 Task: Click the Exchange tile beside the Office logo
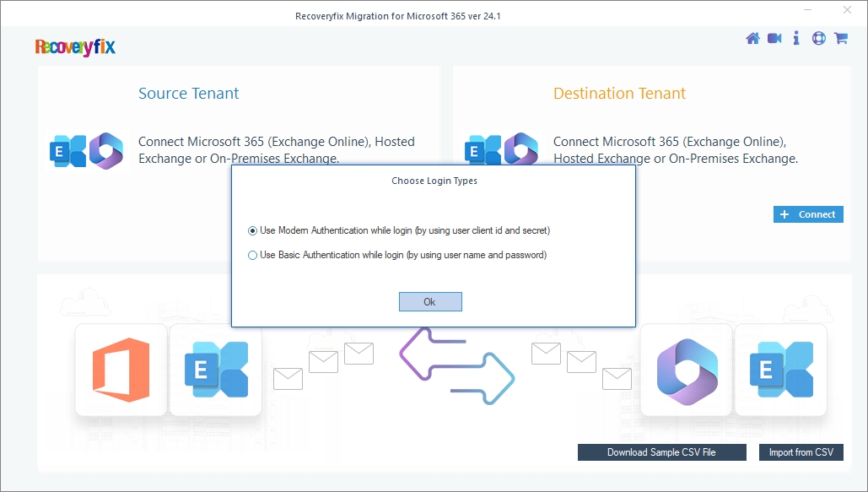tap(216, 370)
